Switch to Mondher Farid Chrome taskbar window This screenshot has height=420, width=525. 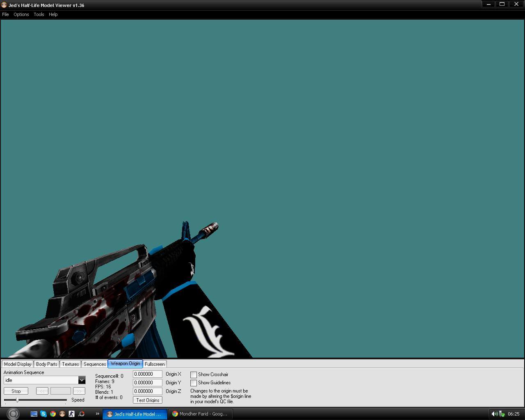(201, 414)
